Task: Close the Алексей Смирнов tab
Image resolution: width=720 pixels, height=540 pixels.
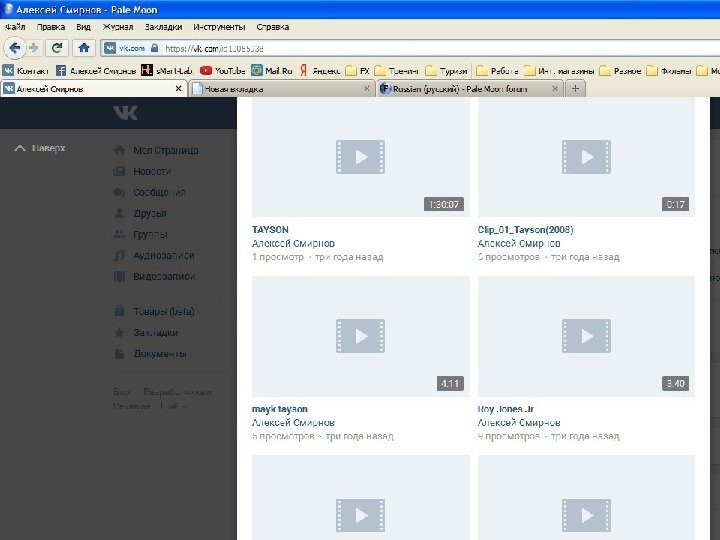Action: coord(179,89)
